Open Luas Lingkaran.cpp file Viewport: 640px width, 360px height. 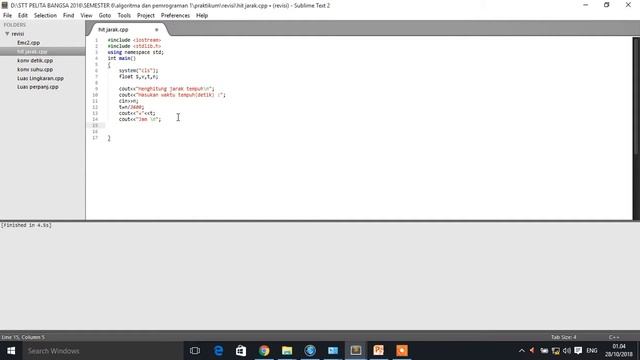pyautogui.click(x=40, y=78)
